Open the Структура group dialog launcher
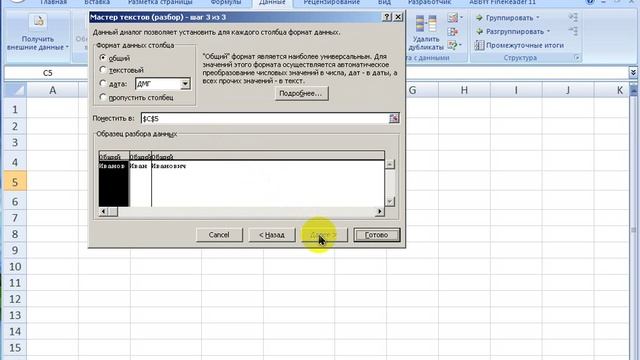This screenshot has width=640, height=360. tap(577, 58)
